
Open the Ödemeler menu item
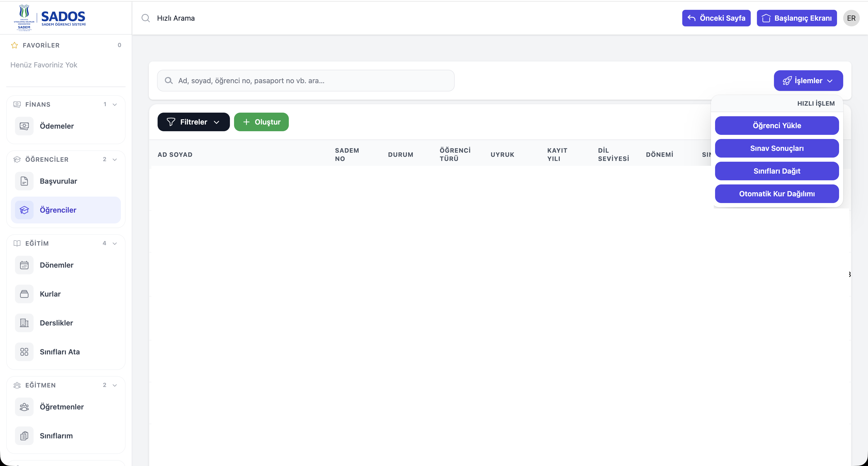point(66,126)
